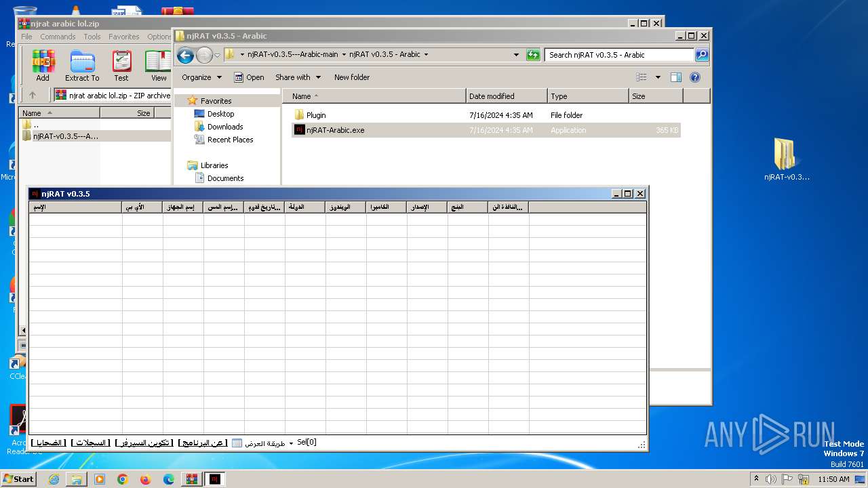Click in Search njRAT v0.3.5 field
This screenshot has height=488, width=868.
click(x=619, y=55)
